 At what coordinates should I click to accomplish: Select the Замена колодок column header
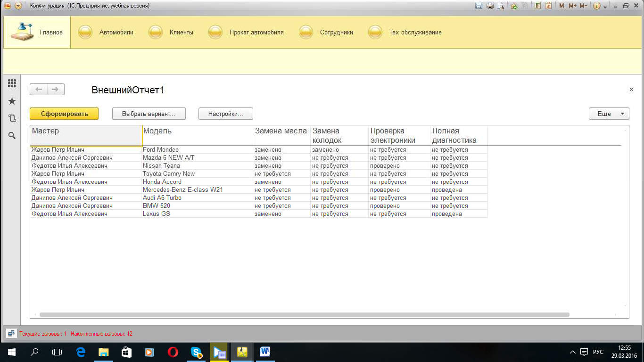tap(339, 135)
